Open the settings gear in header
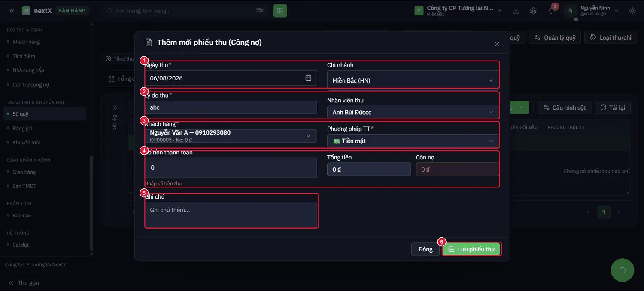Screen dimensions: 644x291 point(533,11)
